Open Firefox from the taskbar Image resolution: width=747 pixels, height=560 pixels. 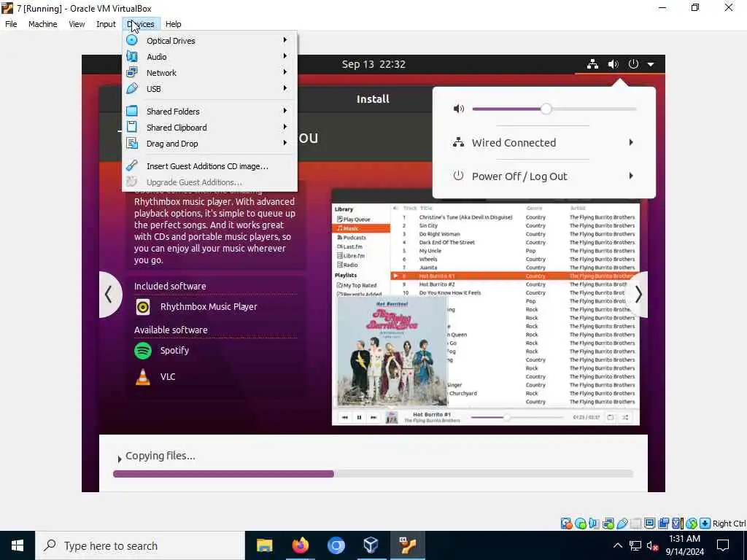click(x=300, y=545)
